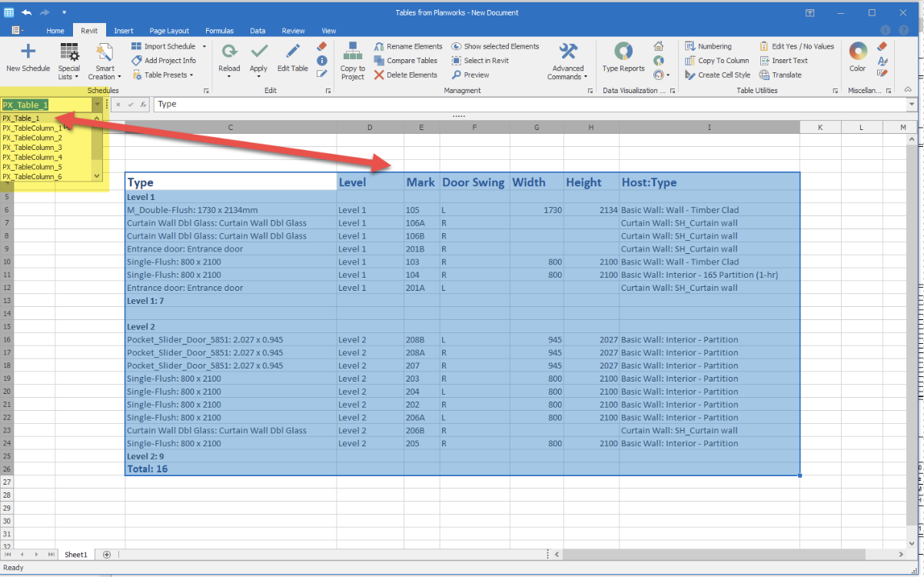
Task: Click Edit Yes / No Values icon
Action: pos(765,46)
